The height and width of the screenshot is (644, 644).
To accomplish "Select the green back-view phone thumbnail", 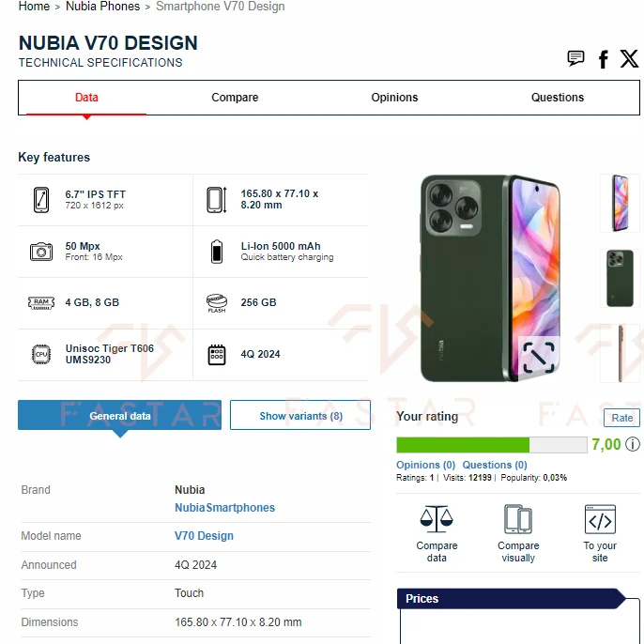I will [x=620, y=278].
